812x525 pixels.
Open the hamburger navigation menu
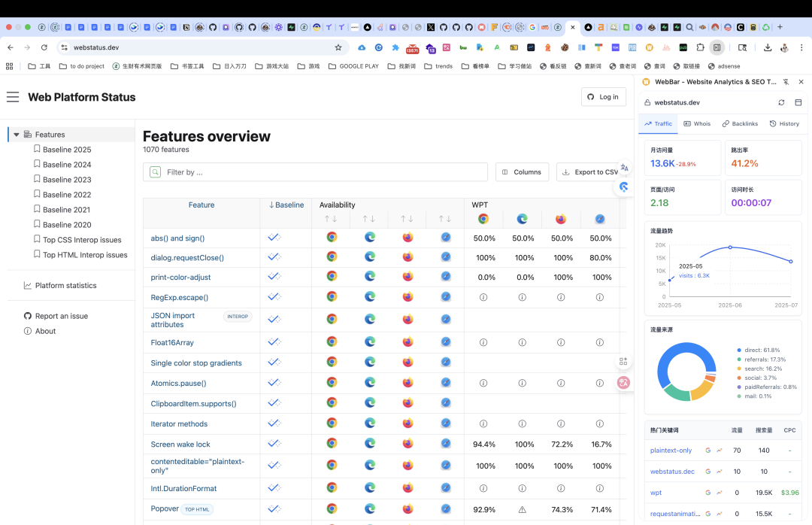coord(13,97)
